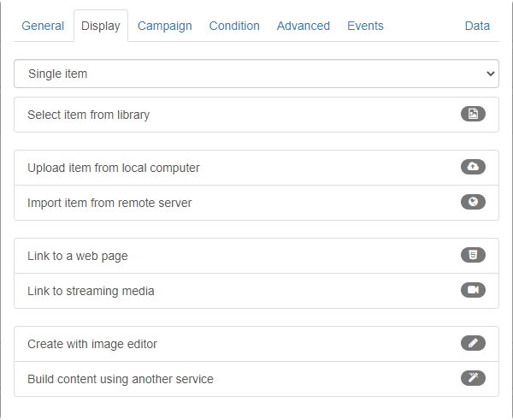Screen dimensions: 513x420
Task: Switch to the General tab
Action: (x=43, y=26)
